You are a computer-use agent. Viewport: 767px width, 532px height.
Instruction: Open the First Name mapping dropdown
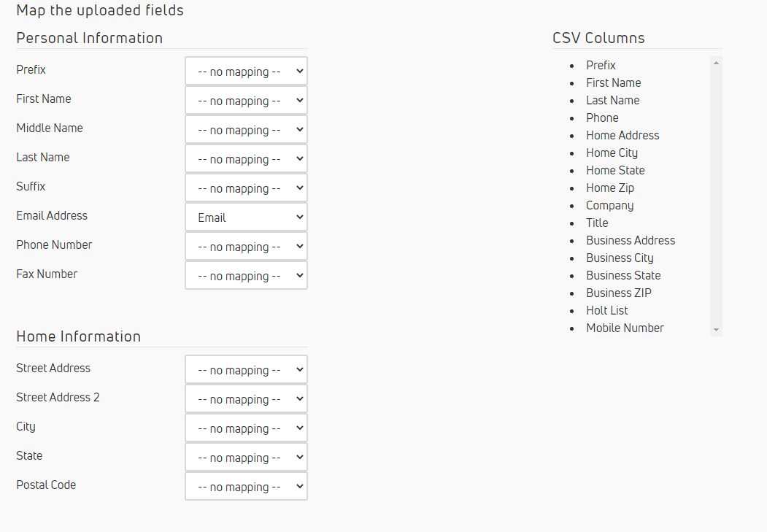click(x=246, y=100)
